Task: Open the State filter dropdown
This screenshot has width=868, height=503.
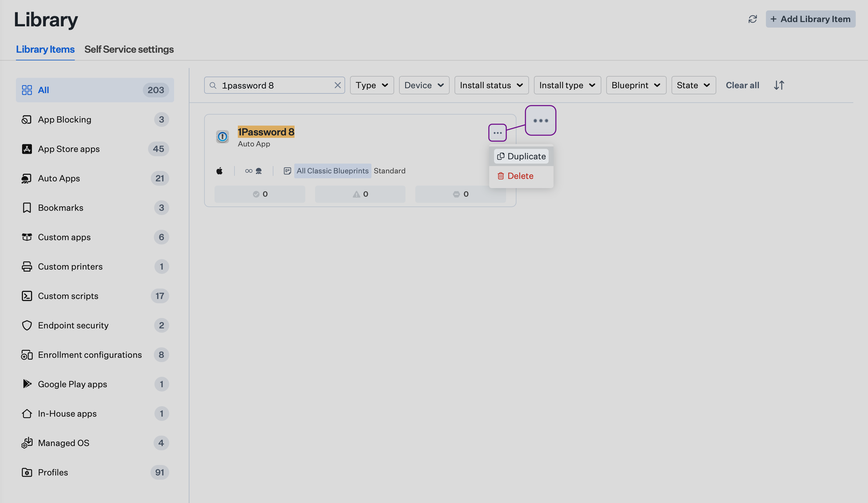Action: click(693, 85)
